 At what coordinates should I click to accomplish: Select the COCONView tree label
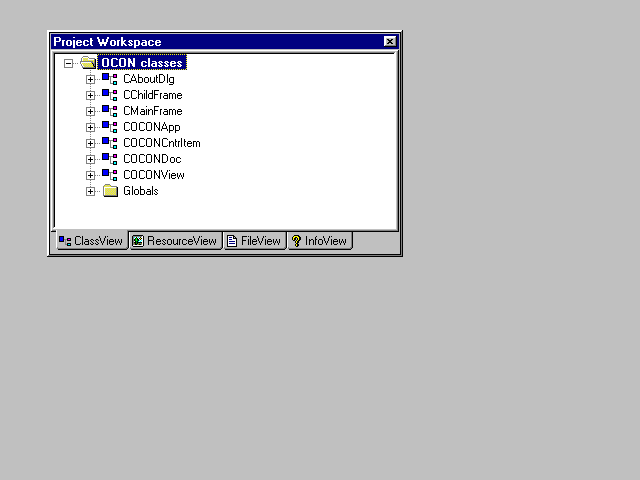(153, 175)
